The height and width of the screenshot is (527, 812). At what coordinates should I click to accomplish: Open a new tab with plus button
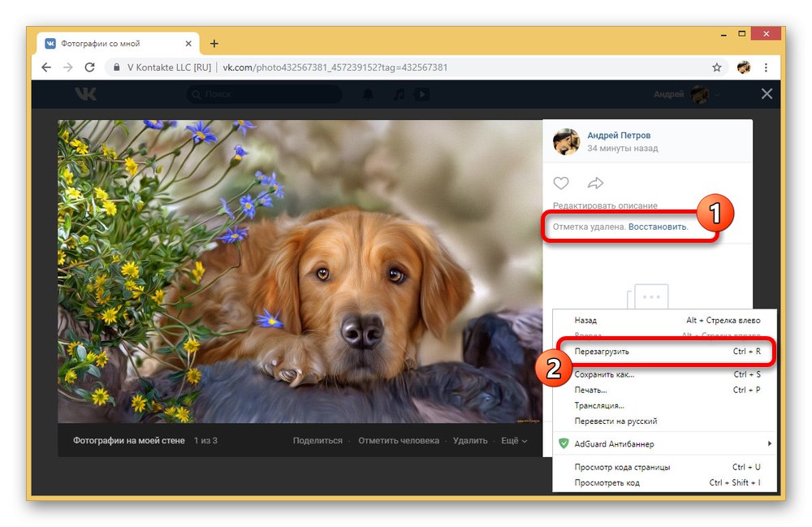214,44
